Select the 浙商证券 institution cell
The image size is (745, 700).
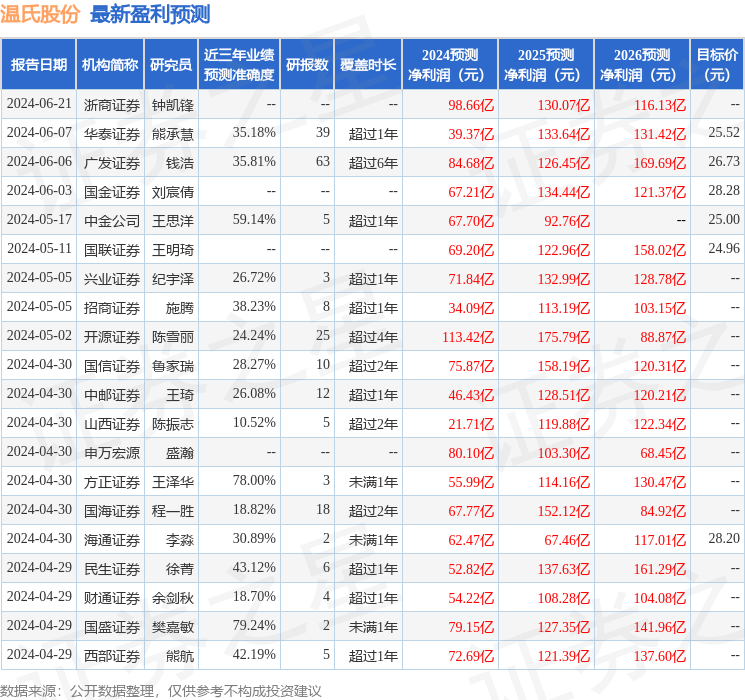pyautogui.click(x=112, y=105)
